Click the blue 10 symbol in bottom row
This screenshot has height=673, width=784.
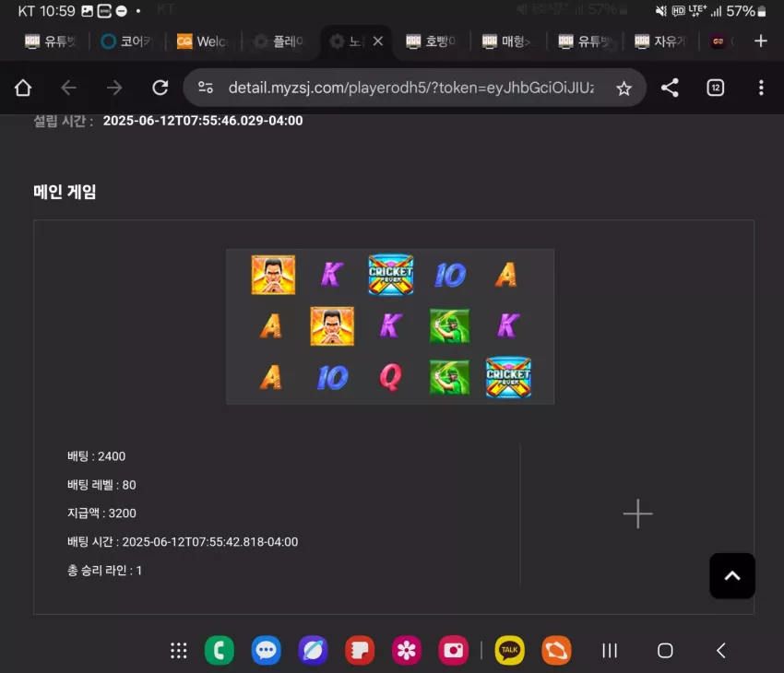click(332, 377)
